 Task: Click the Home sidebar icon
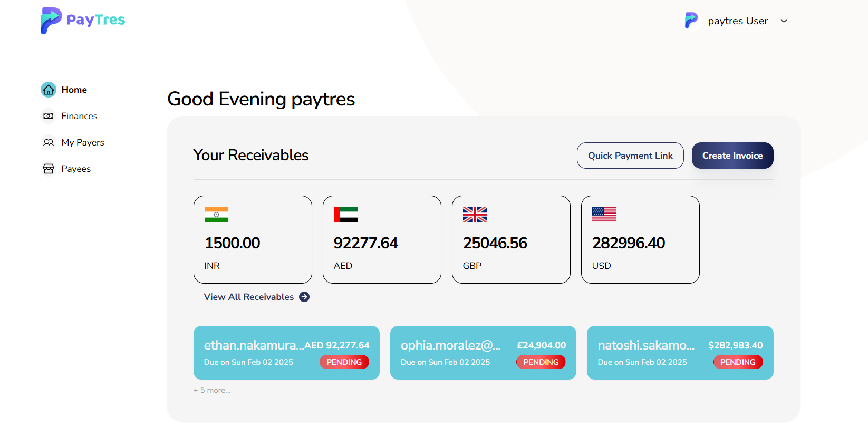pos(49,90)
